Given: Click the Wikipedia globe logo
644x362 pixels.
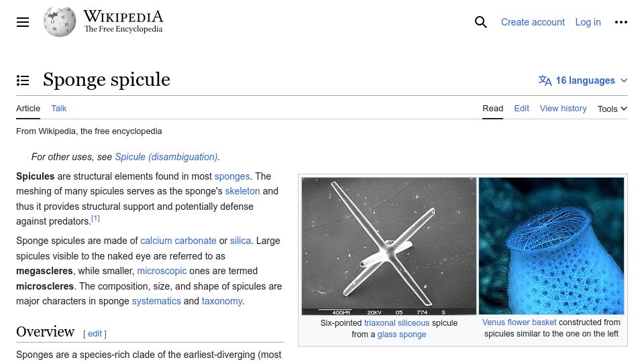Looking at the screenshot, I should [60, 22].
